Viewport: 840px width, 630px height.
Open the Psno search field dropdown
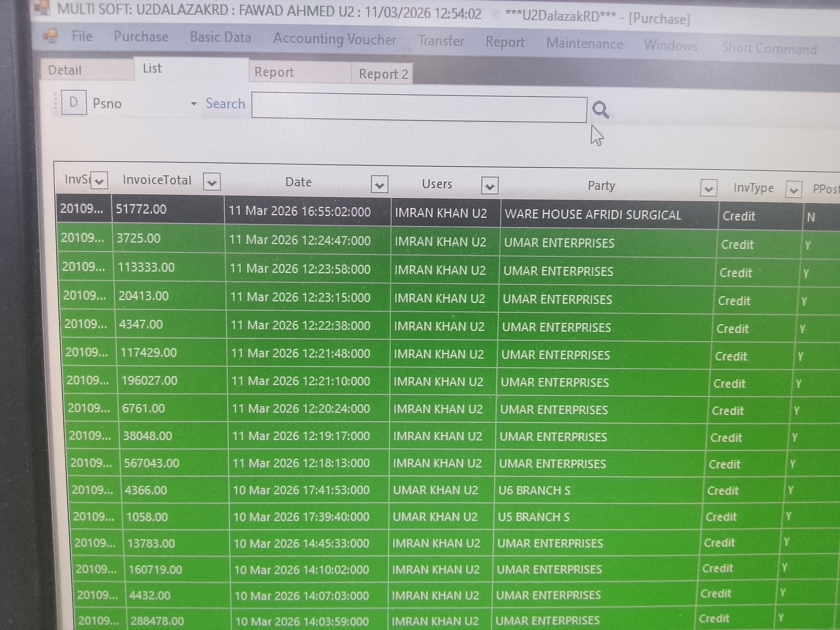pos(194,104)
